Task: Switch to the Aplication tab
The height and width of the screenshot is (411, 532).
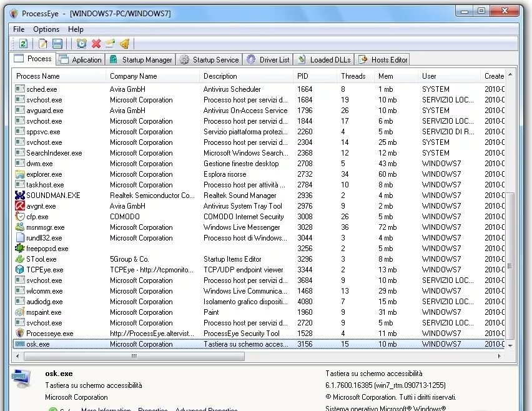Action: (x=81, y=60)
